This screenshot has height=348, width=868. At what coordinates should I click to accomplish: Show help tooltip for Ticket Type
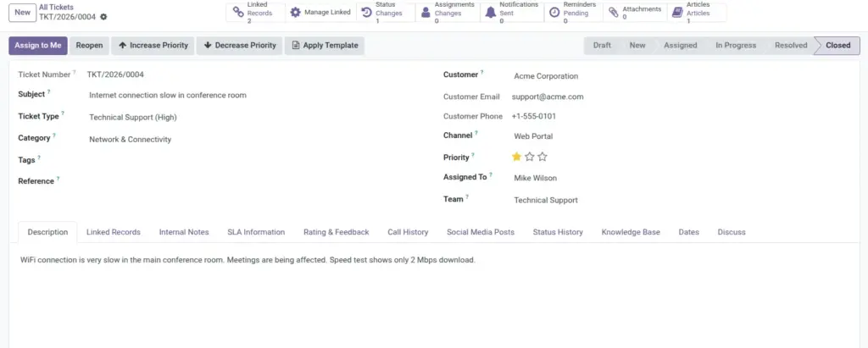point(63,113)
